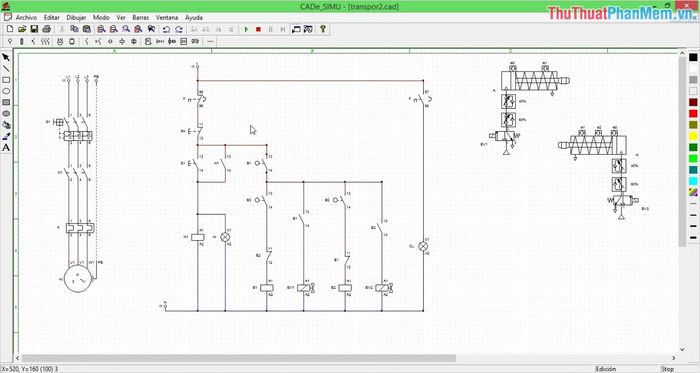Open the Ventana menu
Screen dimensions: 700x373
click(167, 17)
